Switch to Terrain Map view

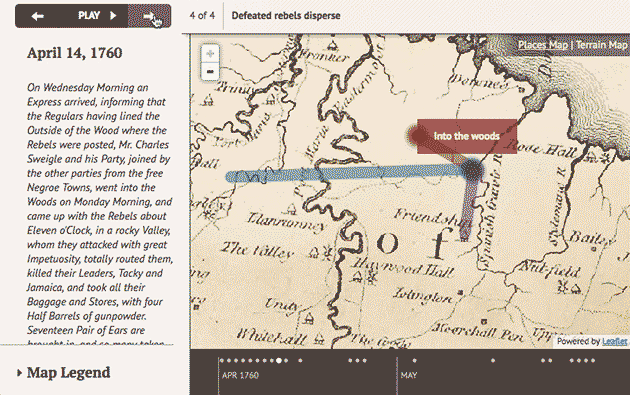pyautogui.click(x=602, y=45)
